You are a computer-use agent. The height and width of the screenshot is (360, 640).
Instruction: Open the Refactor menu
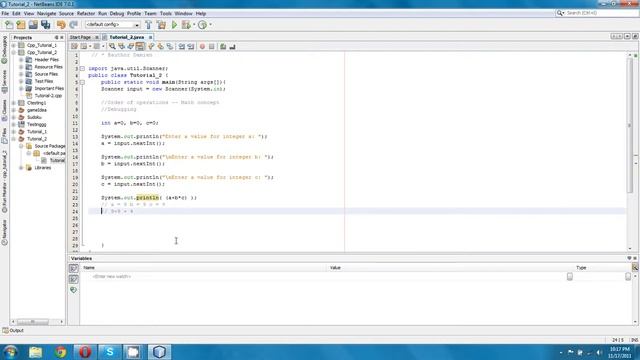pos(86,13)
